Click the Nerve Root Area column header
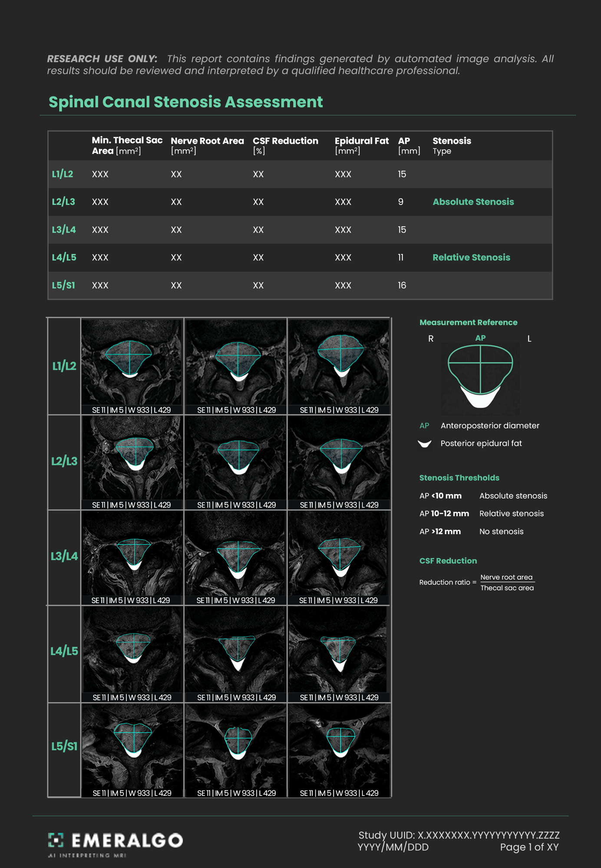Viewport: 601px width, 868px height. [207, 145]
